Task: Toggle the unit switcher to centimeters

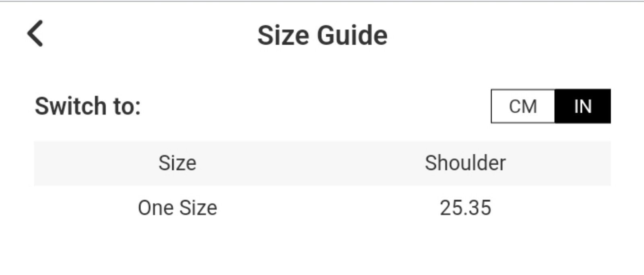Action: tap(523, 106)
